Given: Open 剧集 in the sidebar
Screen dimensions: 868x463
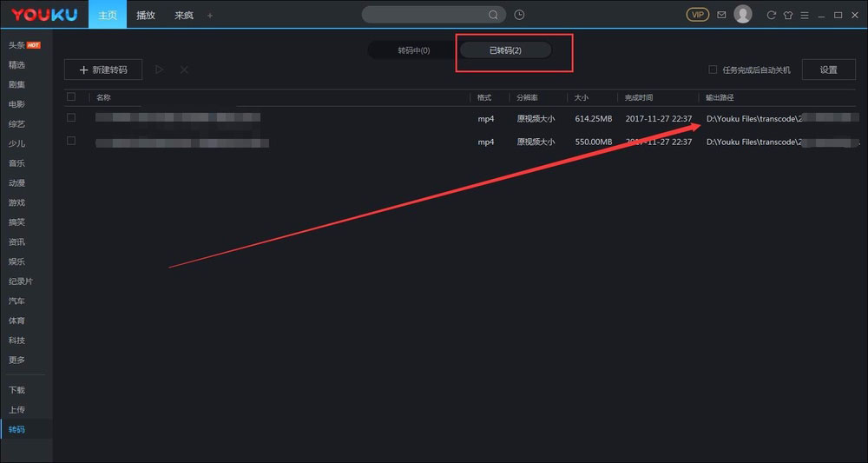Looking at the screenshot, I should coord(16,85).
